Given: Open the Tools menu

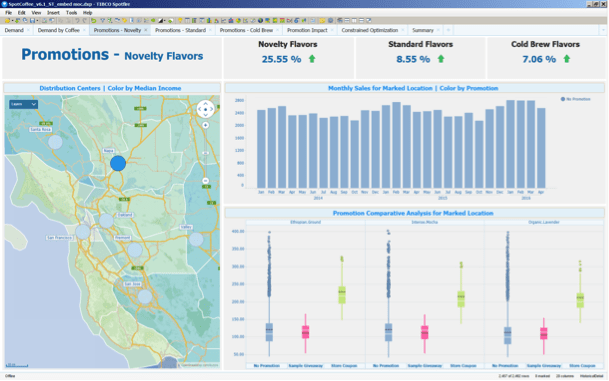Looking at the screenshot, I should pos(71,12).
